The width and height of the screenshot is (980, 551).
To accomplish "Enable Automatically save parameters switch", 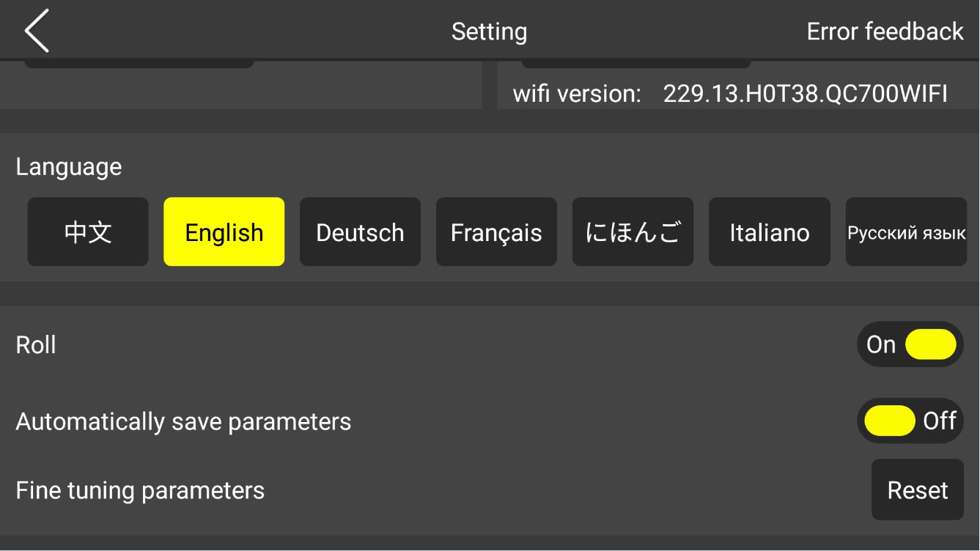I will tap(910, 421).
